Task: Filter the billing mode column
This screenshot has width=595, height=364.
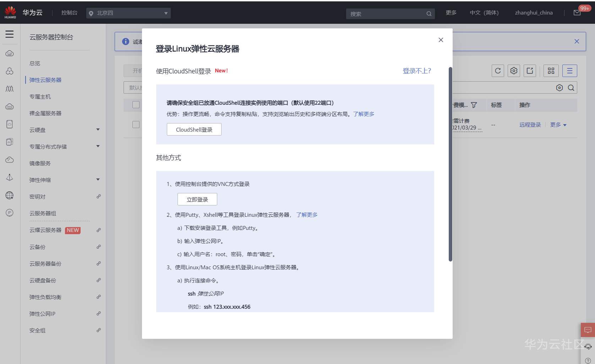Action: (474, 105)
